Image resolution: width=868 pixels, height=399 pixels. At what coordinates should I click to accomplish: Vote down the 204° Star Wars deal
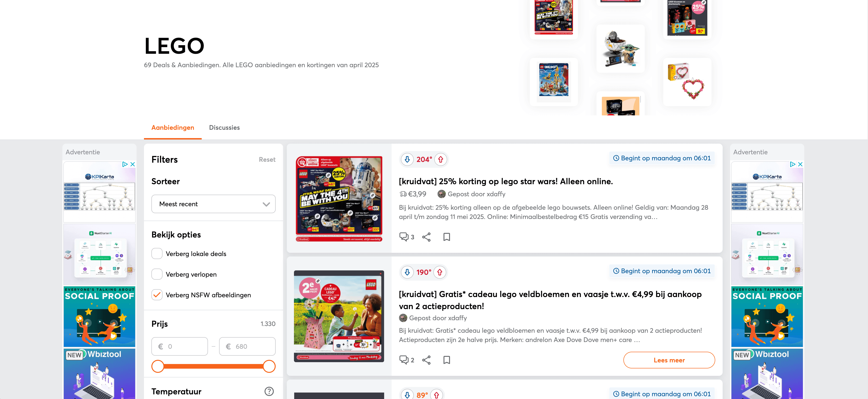[407, 159]
